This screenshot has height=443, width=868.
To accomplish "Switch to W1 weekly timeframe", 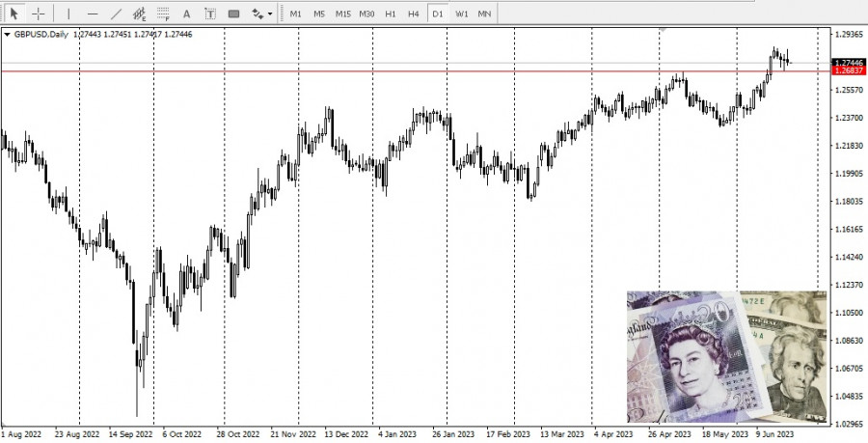I will pyautogui.click(x=461, y=14).
